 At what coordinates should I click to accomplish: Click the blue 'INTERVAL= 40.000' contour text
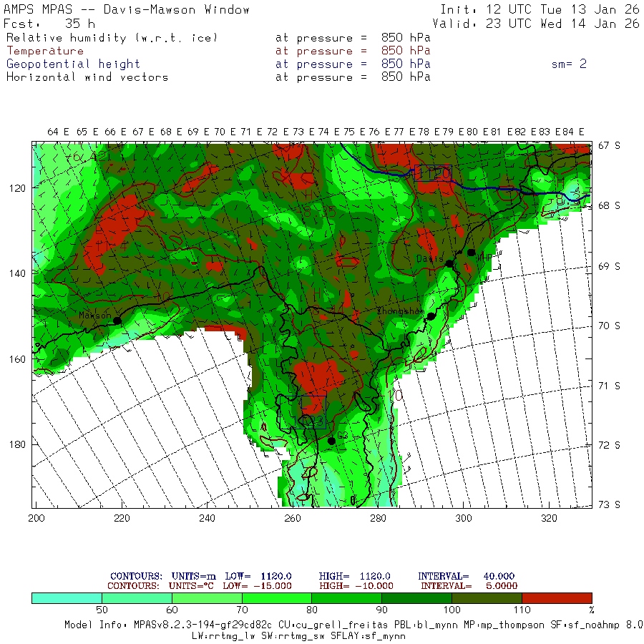pyautogui.click(x=466, y=576)
